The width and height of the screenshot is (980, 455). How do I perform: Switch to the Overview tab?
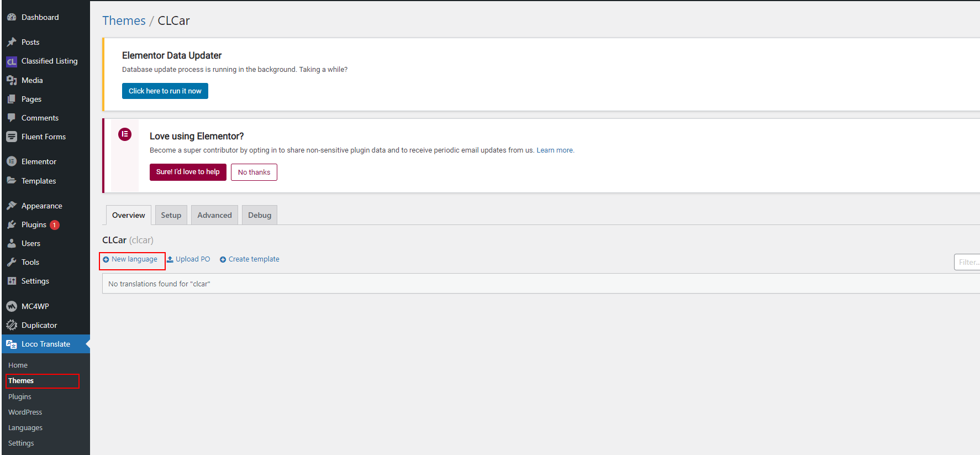pyautogui.click(x=129, y=215)
